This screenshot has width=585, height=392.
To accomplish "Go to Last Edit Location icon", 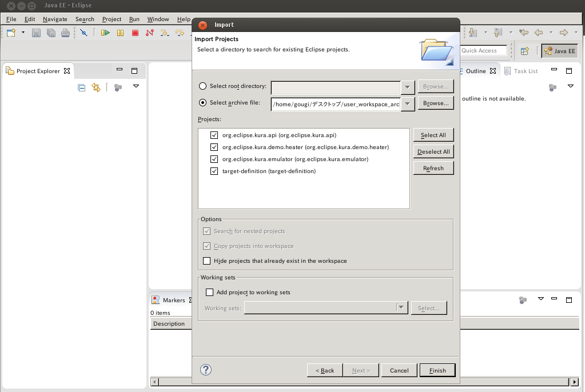I will pyautogui.click(x=524, y=33).
